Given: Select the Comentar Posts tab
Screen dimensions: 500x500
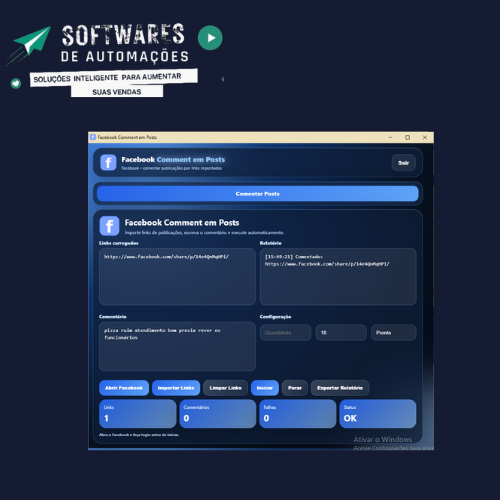Looking at the screenshot, I should click(257, 194).
